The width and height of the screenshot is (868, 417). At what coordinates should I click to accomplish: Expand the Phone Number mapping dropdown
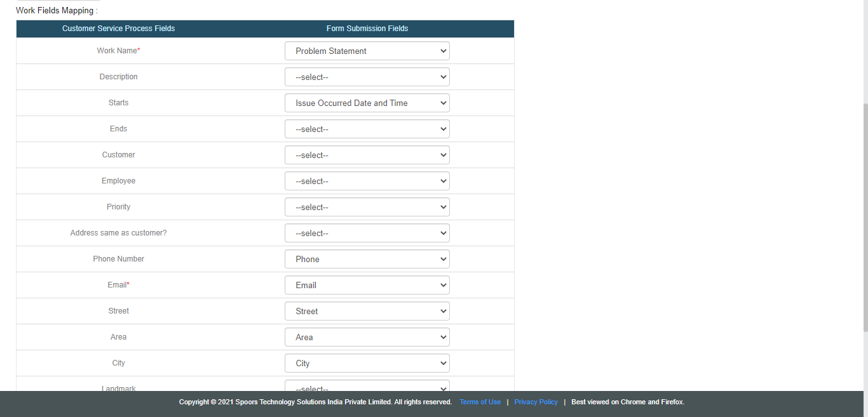(367, 259)
